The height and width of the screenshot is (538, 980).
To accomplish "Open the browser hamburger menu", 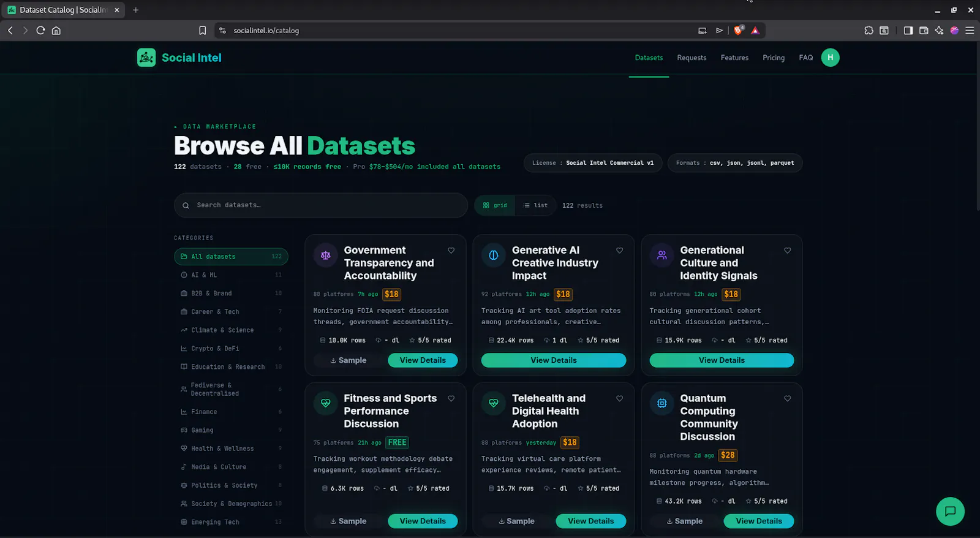I will point(970,30).
